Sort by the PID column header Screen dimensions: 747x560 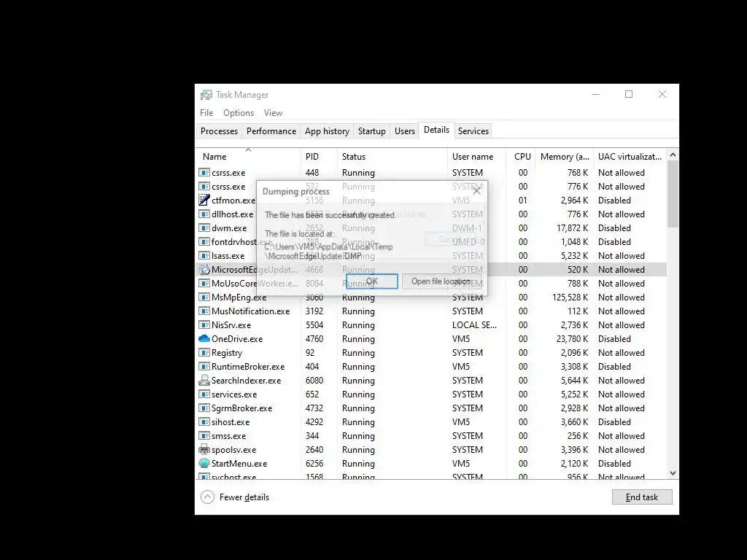tap(319, 156)
